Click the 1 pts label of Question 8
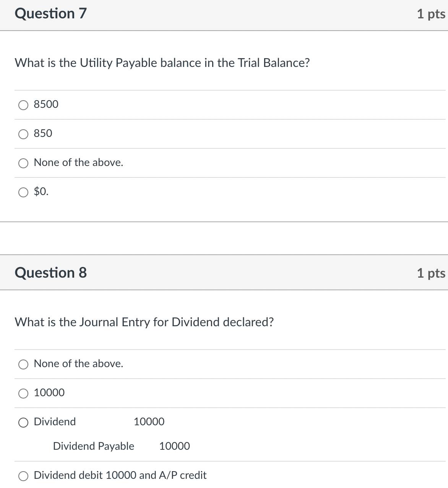 click(x=431, y=273)
